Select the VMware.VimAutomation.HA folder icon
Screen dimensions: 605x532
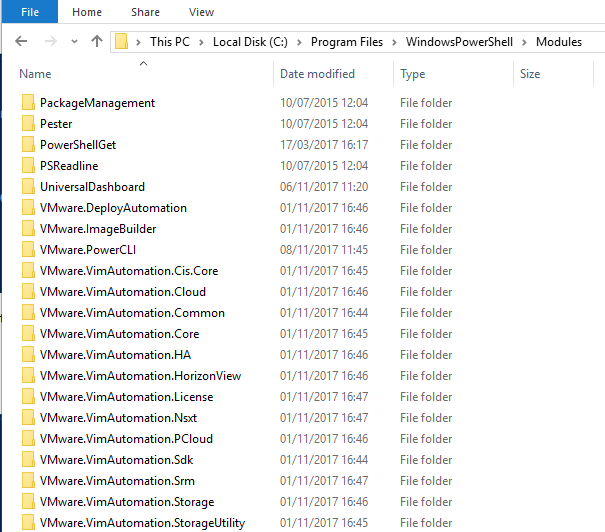pos(28,355)
